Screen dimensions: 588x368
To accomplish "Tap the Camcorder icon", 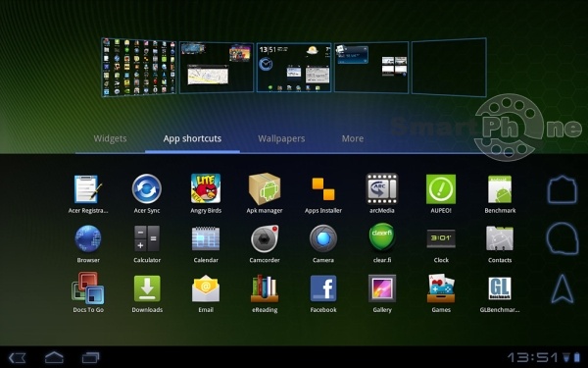I will pyautogui.click(x=265, y=238).
